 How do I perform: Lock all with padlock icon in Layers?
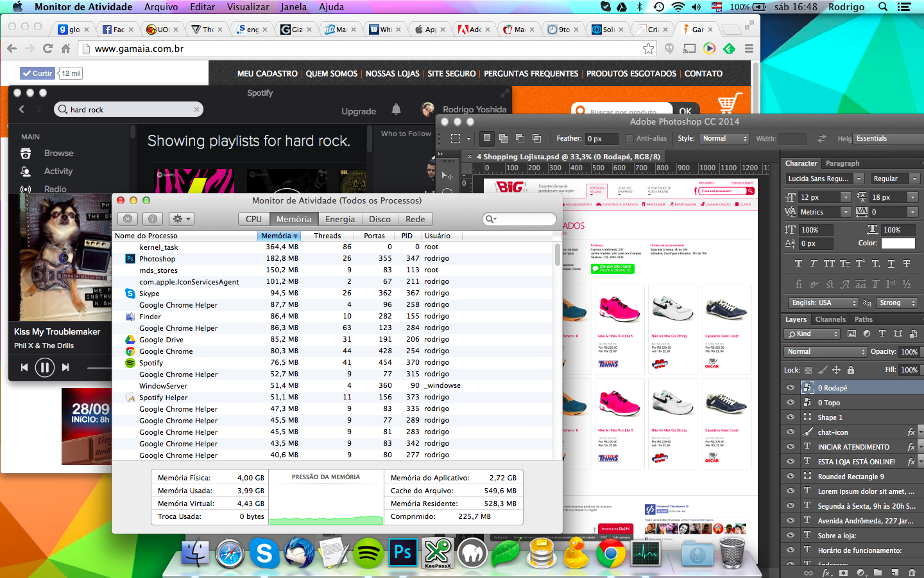click(x=851, y=370)
